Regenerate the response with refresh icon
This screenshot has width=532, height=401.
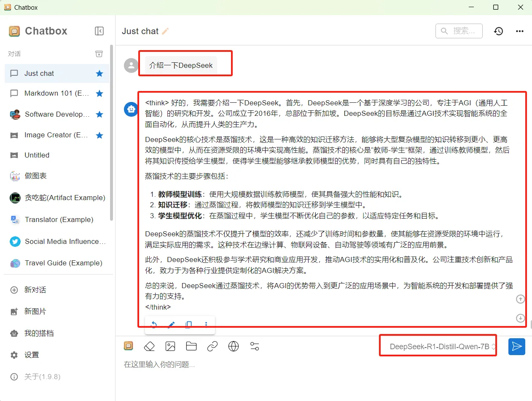(153, 324)
